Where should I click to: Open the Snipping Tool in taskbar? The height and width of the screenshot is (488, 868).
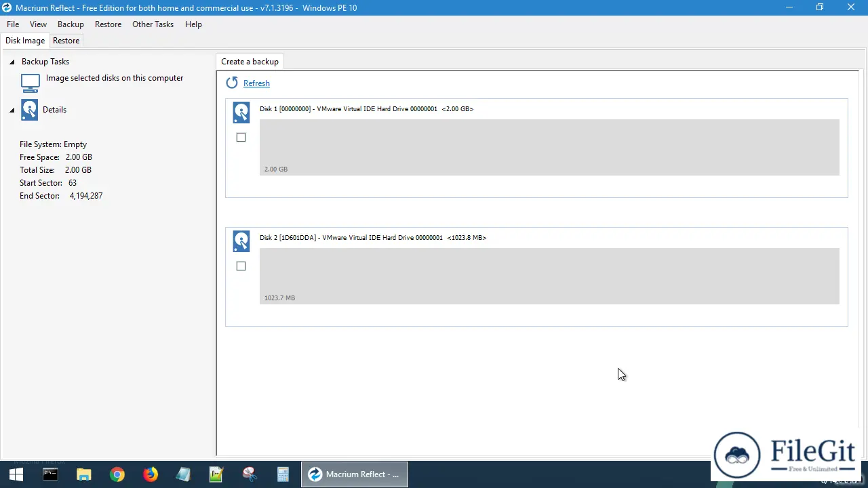(250, 474)
